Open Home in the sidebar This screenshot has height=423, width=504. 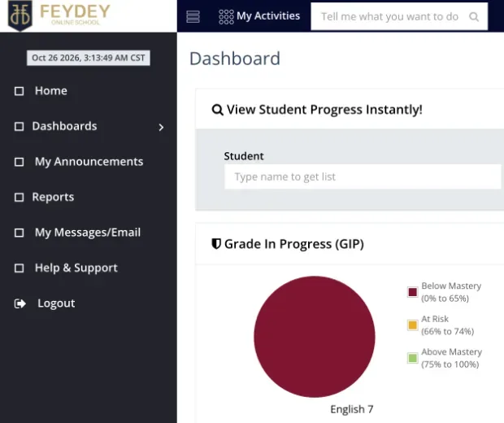click(50, 91)
